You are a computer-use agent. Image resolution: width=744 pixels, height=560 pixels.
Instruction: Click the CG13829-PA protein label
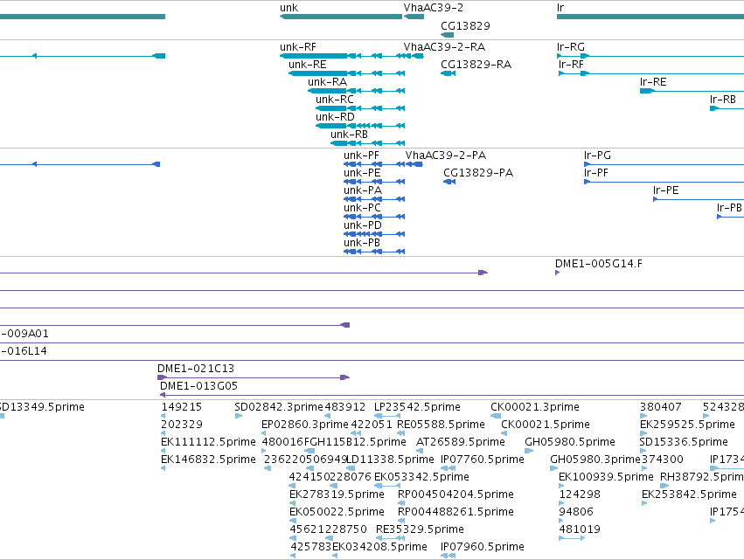pyautogui.click(x=478, y=173)
